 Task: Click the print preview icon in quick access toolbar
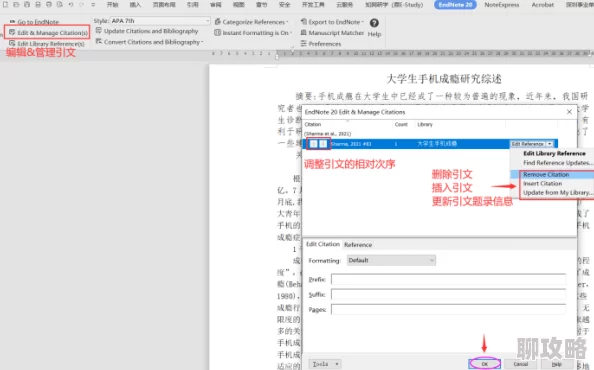pyautogui.click(x=59, y=5)
